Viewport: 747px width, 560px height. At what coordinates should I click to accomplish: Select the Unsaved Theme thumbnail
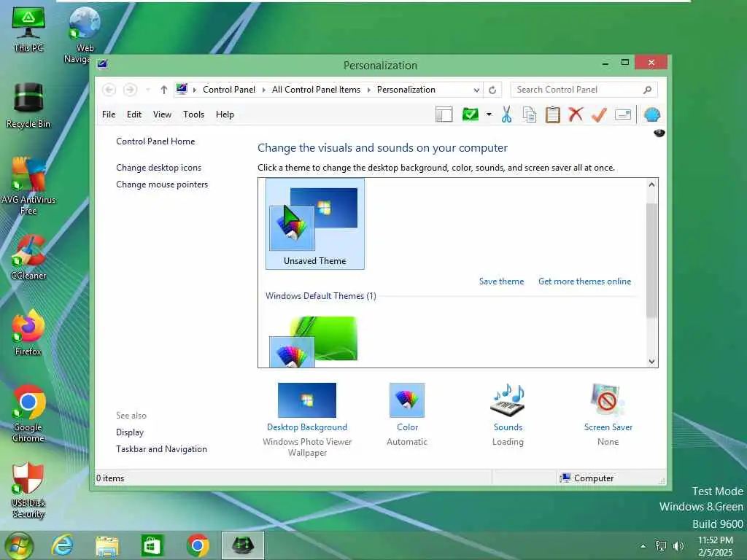pyautogui.click(x=315, y=224)
